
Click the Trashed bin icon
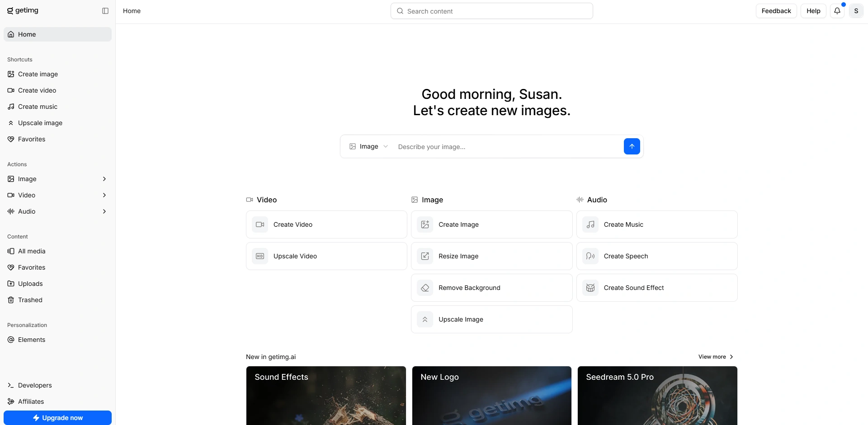(x=11, y=300)
